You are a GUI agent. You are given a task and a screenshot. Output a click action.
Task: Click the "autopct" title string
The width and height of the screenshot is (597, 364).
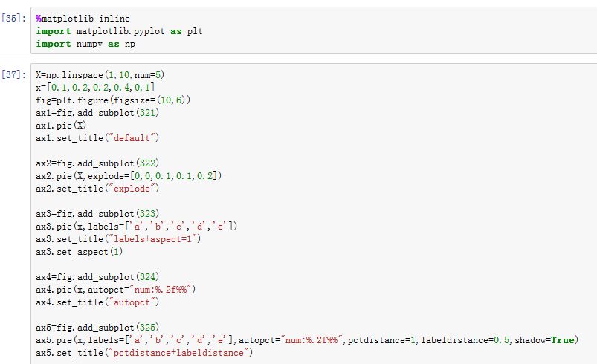coord(132,302)
